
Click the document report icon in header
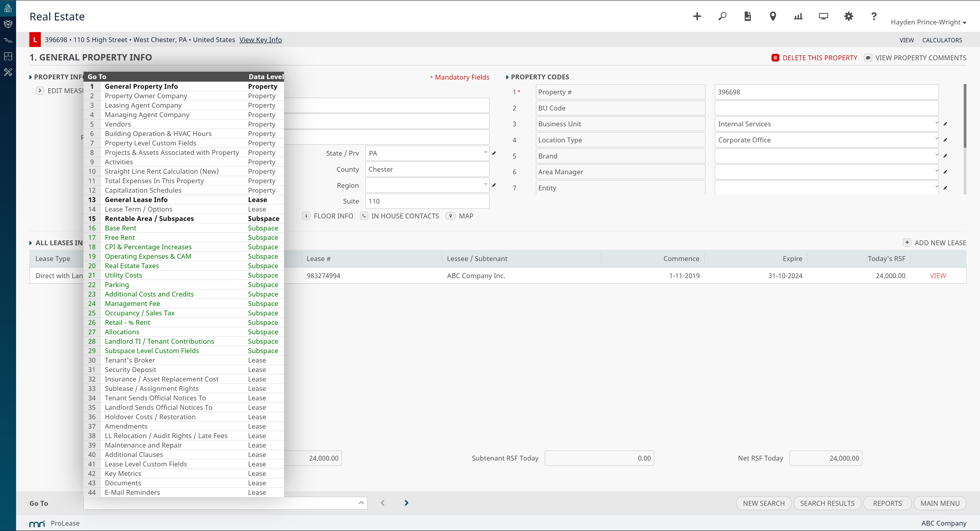point(748,16)
